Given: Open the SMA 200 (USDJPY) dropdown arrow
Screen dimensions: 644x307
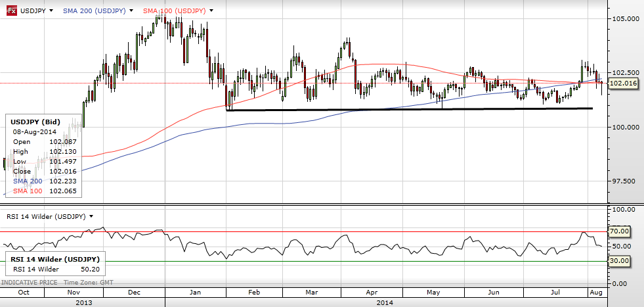Looking at the screenshot, I should 131,11.
